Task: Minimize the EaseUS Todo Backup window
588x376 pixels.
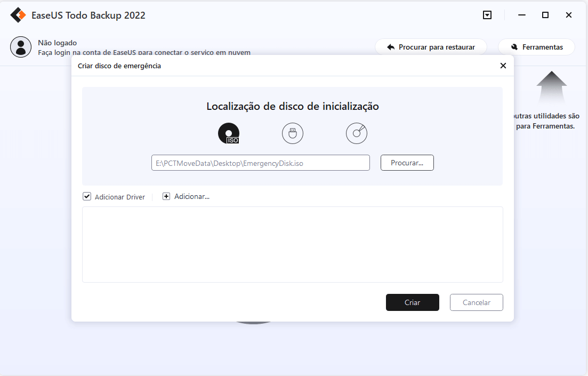Action: [521, 15]
